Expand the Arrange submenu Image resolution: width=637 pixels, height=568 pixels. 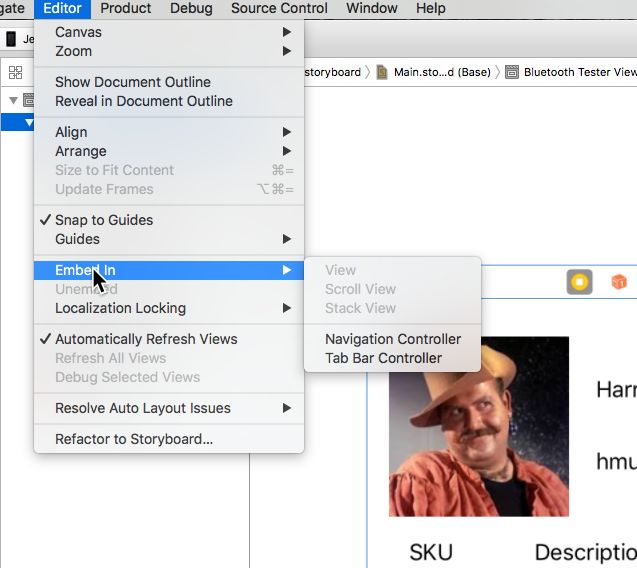tap(169, 151)
